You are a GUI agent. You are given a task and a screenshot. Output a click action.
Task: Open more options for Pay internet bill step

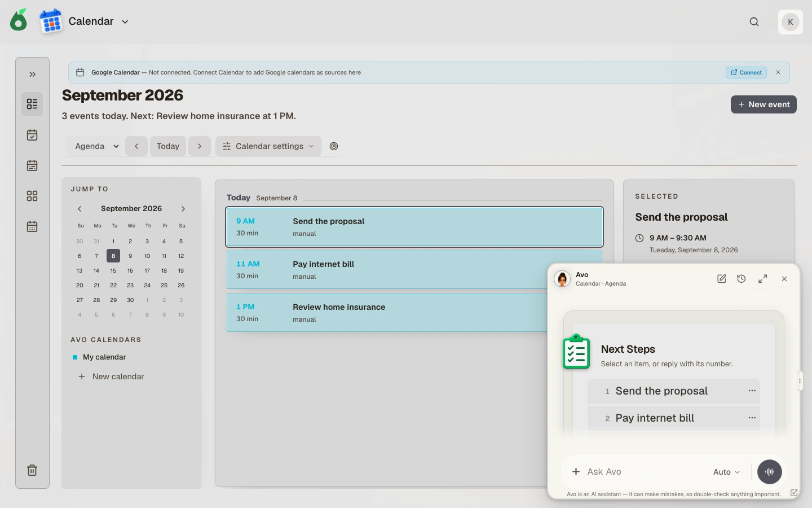[752, 418]
